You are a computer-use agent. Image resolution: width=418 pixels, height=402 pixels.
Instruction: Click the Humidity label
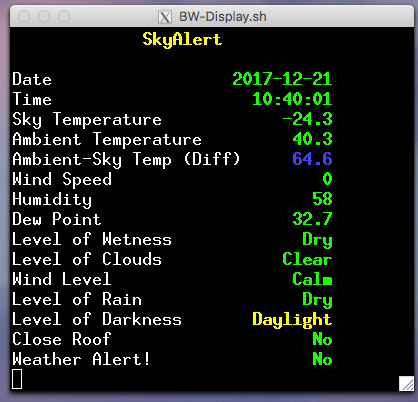(x=52, y=200)
